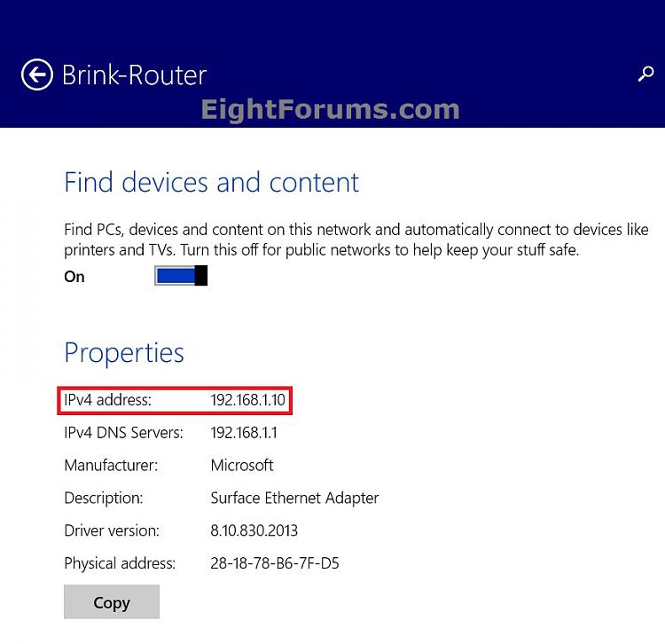This screenshot has height=644, width=665.
Task: Click the On label beside the switch
Action: [74, 277]
